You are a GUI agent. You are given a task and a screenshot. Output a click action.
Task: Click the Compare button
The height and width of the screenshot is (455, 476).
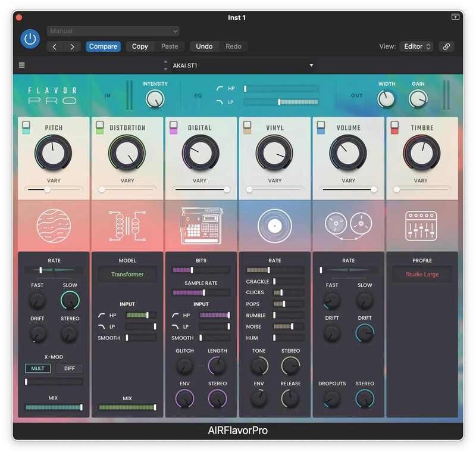(103, 46)
